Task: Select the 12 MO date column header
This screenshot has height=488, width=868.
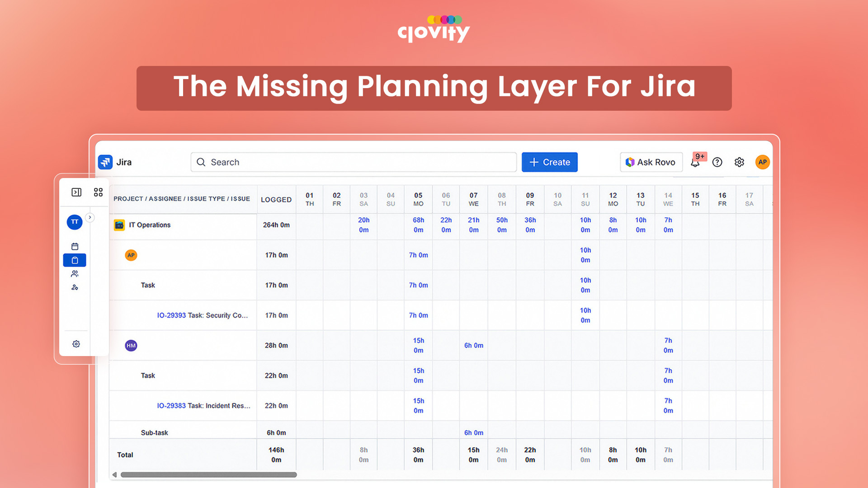Action: 613,199
